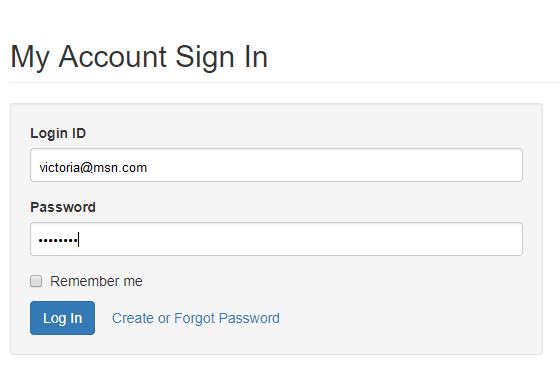Click the word Create in the link
Viewport: 560px width, 383px height.
click(x=133, y=318)
